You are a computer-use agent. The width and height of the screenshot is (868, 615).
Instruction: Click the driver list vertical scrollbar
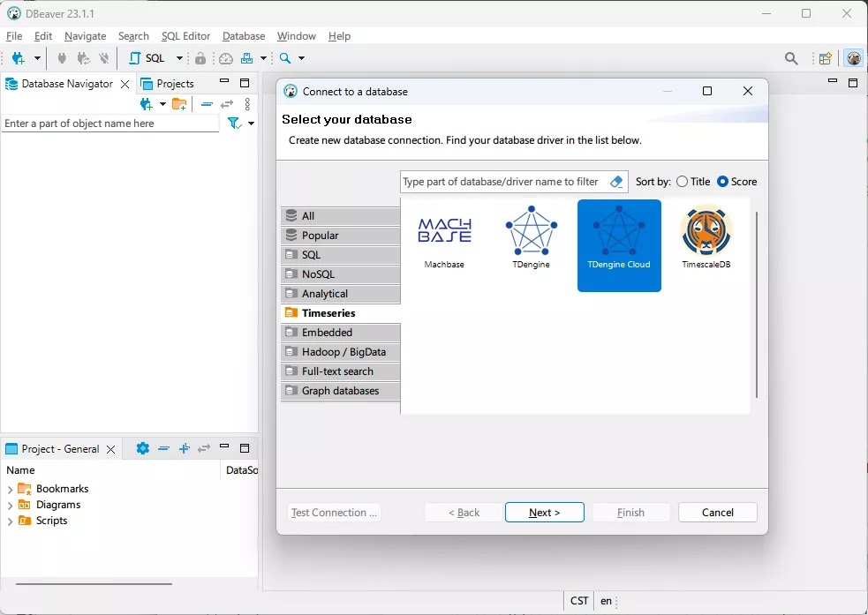click(x=757, y=304)
